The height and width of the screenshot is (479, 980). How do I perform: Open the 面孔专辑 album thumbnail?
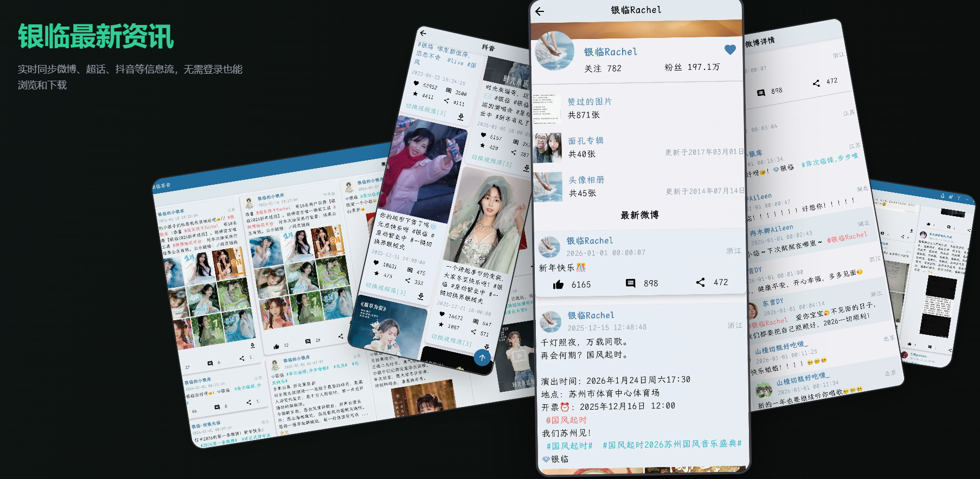(548, 147)
